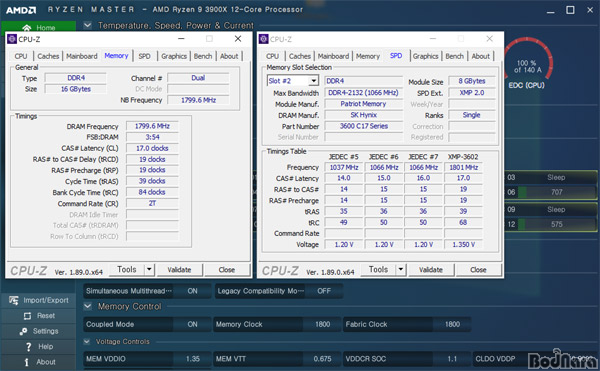The width and height of the screenshot is (600, 371).
Task: Toggle Coupled Mode ON switch
Action: pyautogui.click(x=192, y=324)
